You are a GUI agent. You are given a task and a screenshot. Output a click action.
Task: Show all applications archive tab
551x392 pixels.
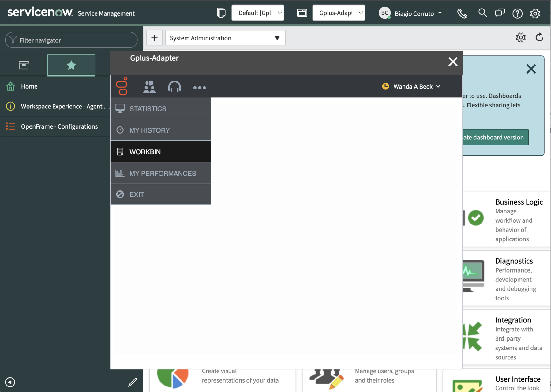24,65
